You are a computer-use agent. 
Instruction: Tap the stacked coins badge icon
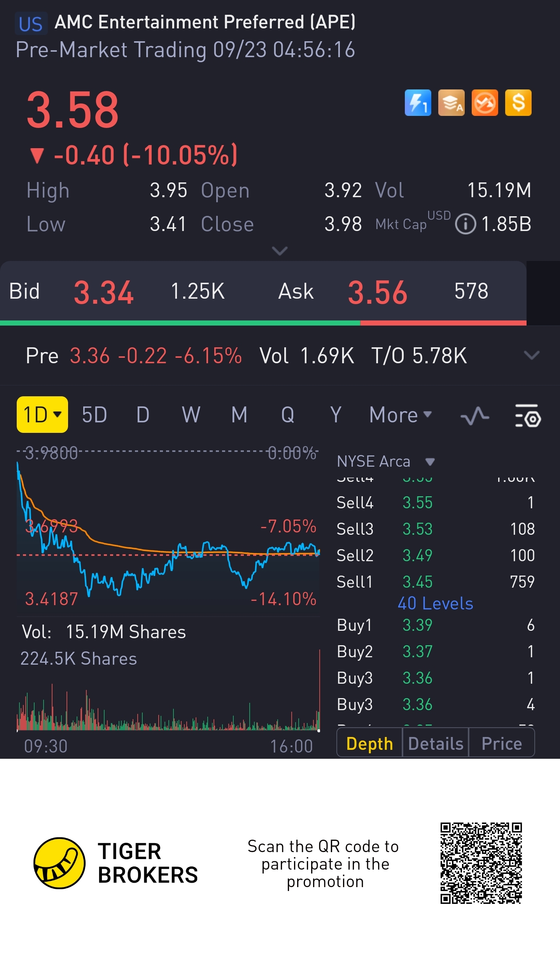(451, 103)
